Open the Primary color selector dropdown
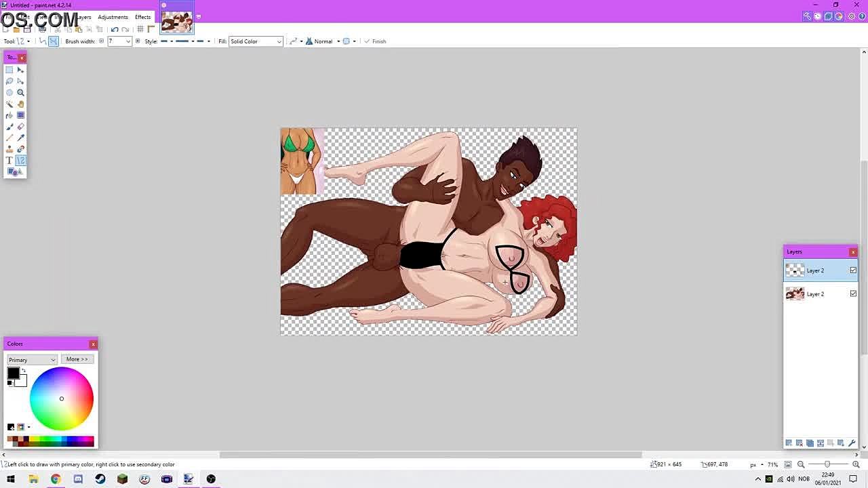 point(32,360)
